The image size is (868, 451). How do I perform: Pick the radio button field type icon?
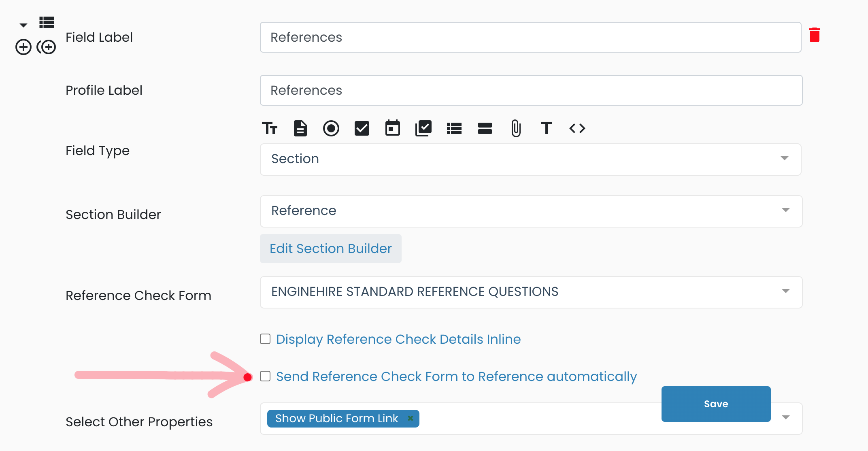(331, 128)
